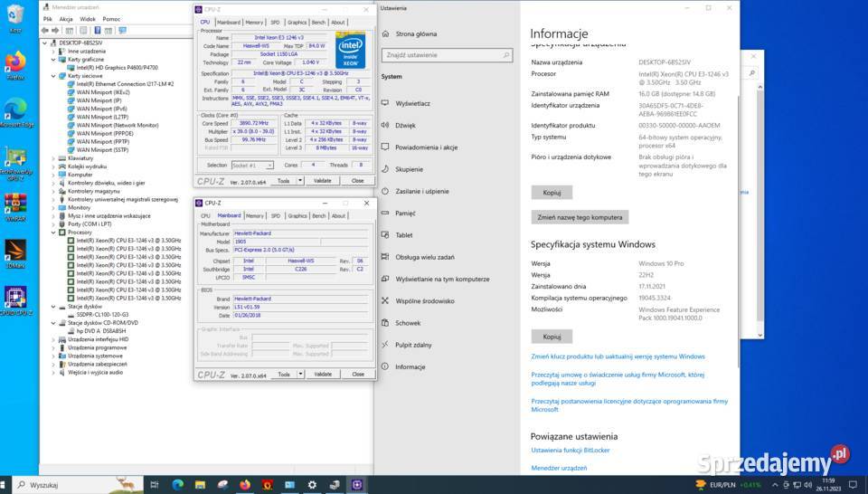Launch 3DMark from the desktop
Image resolution: width=868 pixels, height=494 pixels.
(15, 253)
